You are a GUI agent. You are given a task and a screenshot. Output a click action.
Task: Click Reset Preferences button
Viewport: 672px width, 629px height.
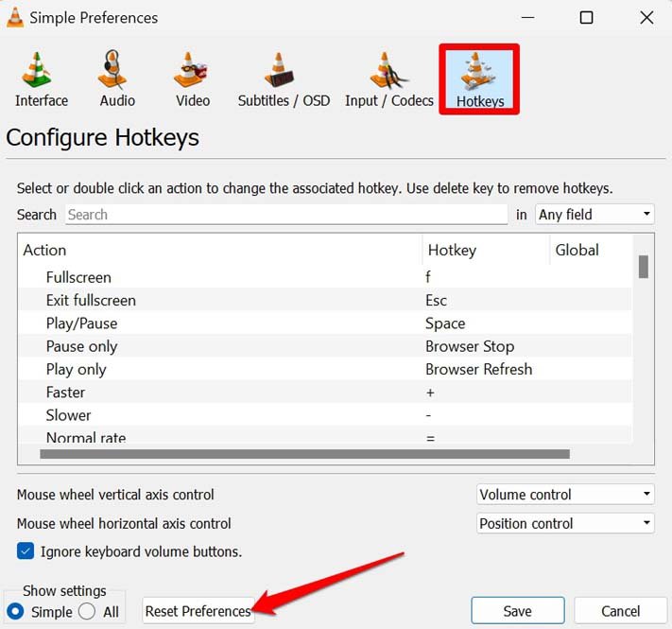pos(198,611)
